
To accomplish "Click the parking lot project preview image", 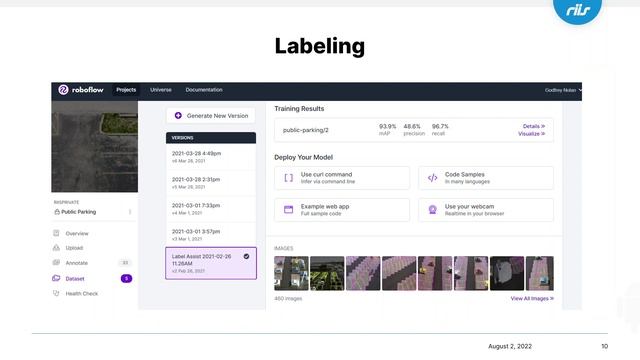I will pyautogui.click(x=95, y=147).
